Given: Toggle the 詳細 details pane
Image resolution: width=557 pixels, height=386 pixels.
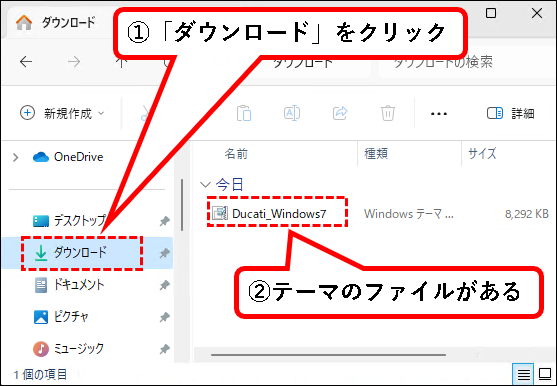Looking at the screenshot, I should coord(510,114).
